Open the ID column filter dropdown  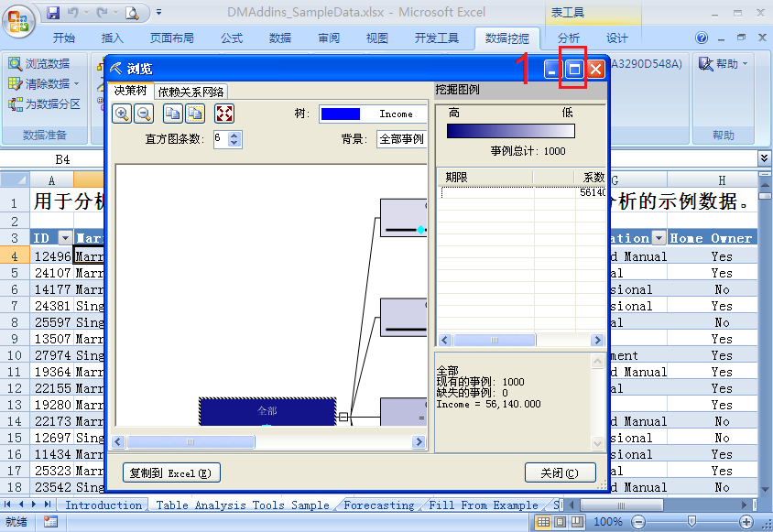coord(65,238)
